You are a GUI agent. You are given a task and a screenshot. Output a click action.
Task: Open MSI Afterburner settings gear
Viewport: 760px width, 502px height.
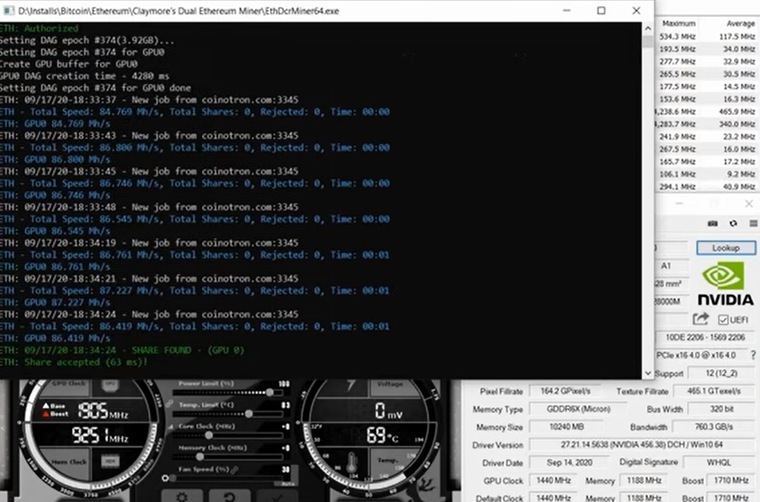click(x=182, y=496)
